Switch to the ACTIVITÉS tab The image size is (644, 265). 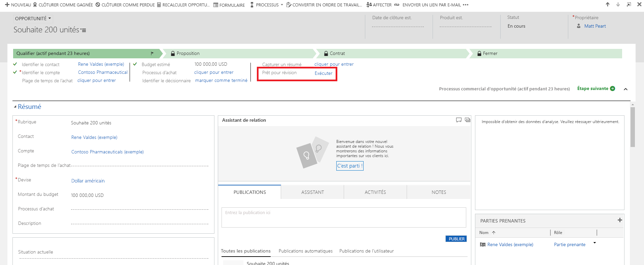click(x=375, y=192)
